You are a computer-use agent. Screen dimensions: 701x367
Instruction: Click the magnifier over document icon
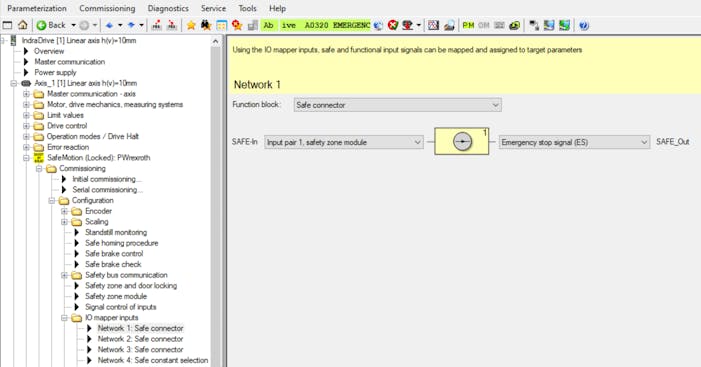(449, 25)
